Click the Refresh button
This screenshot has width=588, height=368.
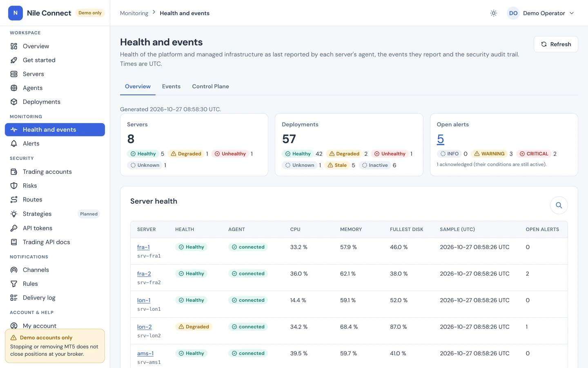[556, 44]
